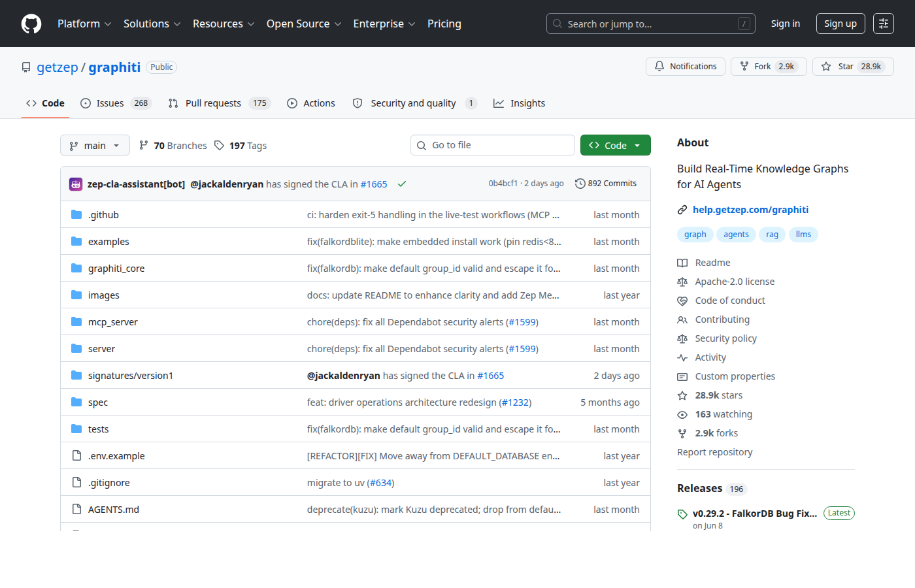Click the spec folder icon

coord(76,402)
